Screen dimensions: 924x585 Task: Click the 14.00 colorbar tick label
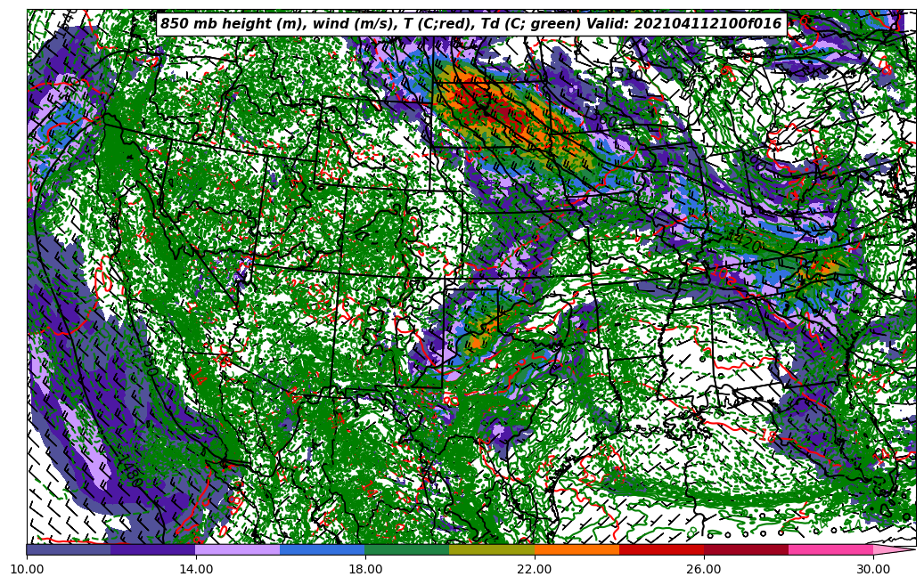[196, 569]
